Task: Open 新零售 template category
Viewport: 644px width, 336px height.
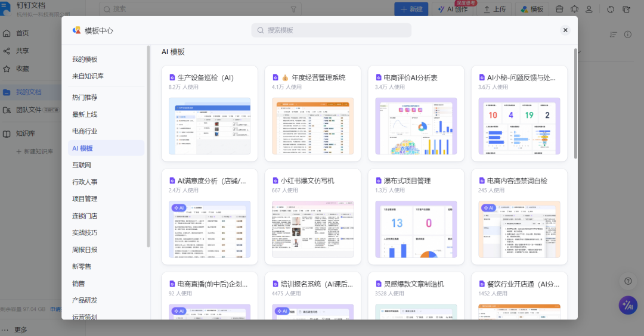Action: coord(82,266)
